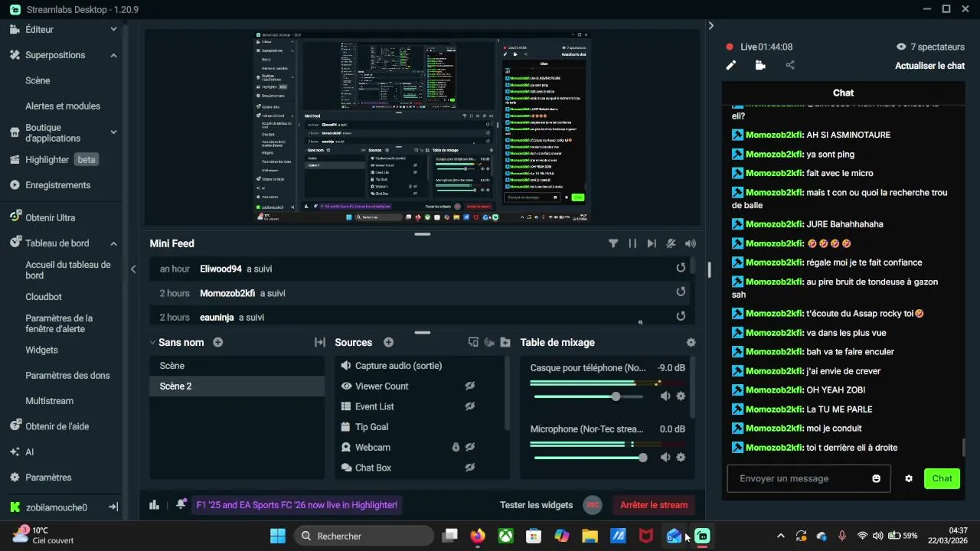
Task: Open Multistream option
Action: click(49, 401)
